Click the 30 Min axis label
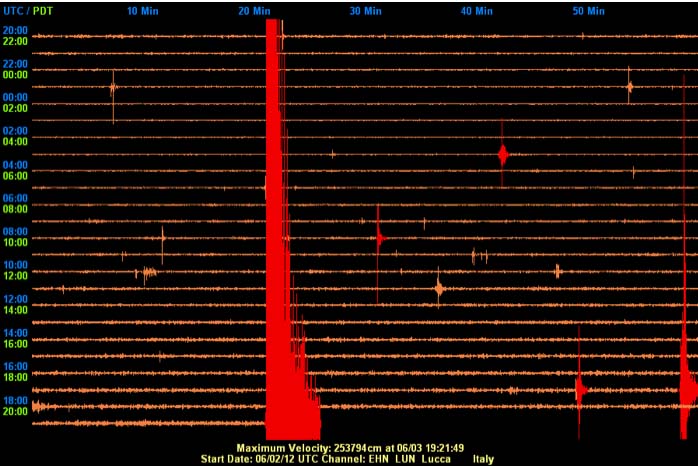 pos(365,11)
